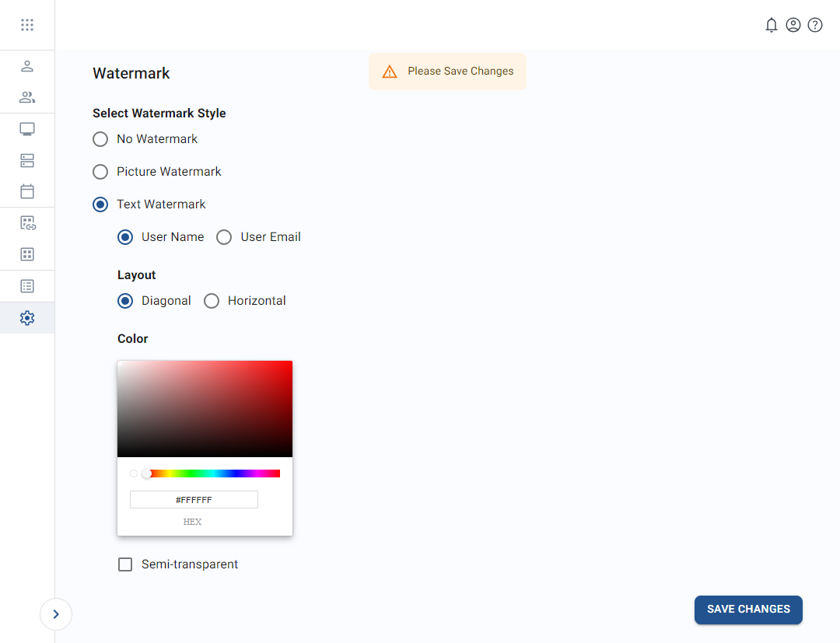Open the schedule calendar section
The height and width of the screenshot is (643, 840).
27,191
